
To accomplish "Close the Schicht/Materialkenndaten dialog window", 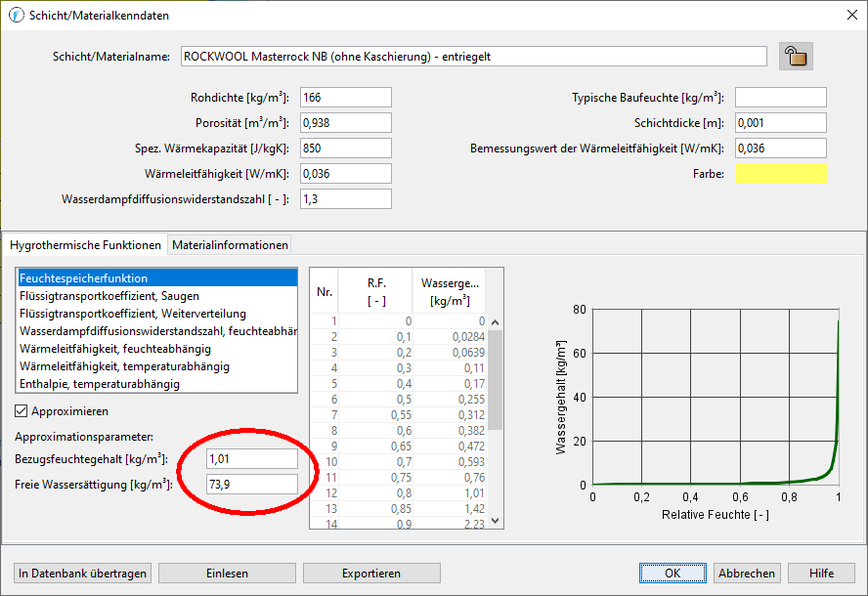I will click(x=846, y=14).
